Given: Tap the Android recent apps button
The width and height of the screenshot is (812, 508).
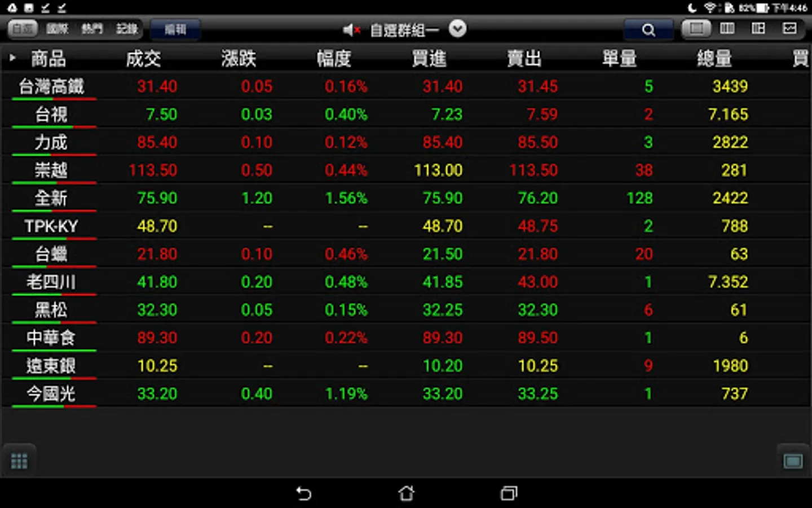Looking at the screenshot, I should (x=509, y=493).
